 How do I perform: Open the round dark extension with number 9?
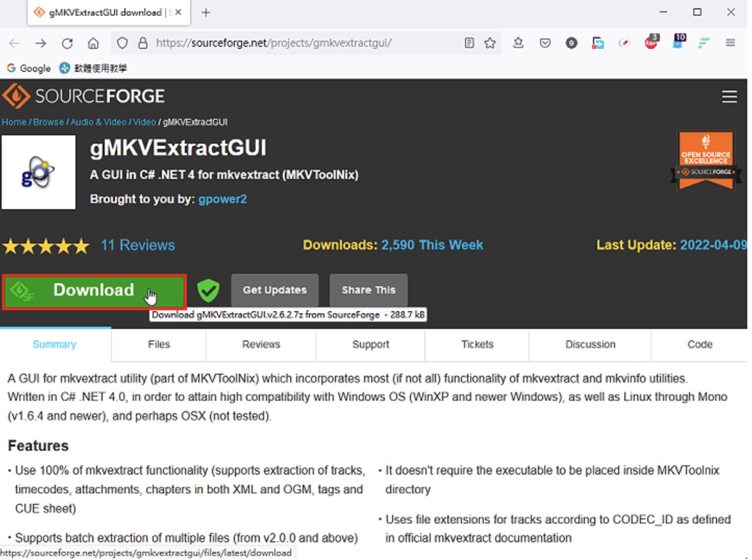pos(571,43)
